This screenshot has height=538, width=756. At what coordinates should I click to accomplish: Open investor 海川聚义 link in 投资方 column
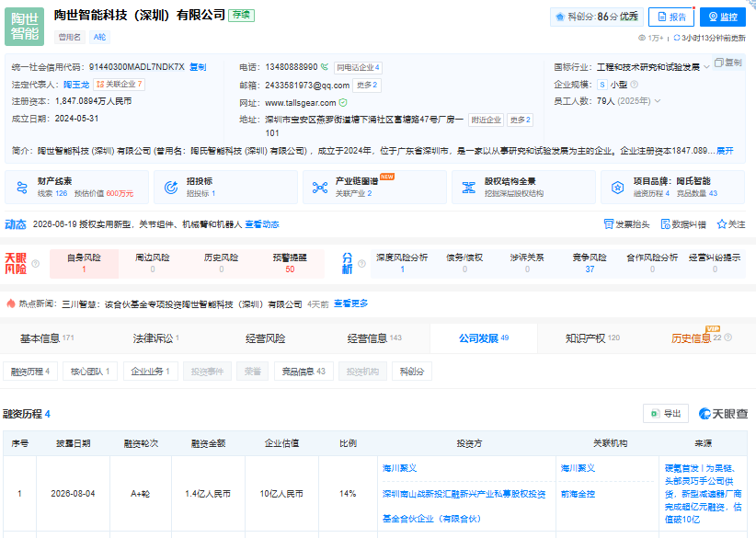click(x=400, y=468)
